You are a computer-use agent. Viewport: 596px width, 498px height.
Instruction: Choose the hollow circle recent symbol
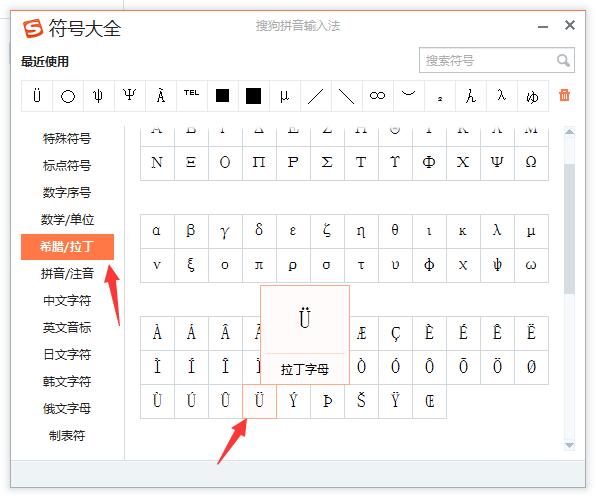point(68,96)
